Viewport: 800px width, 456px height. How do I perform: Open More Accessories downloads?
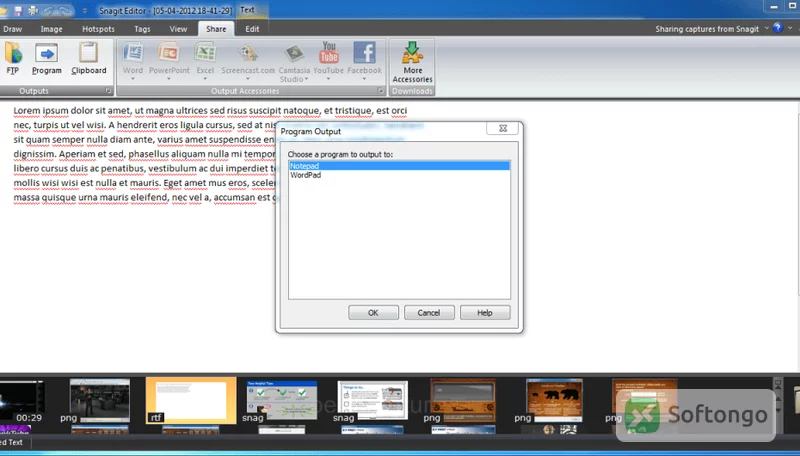(412, 62)
